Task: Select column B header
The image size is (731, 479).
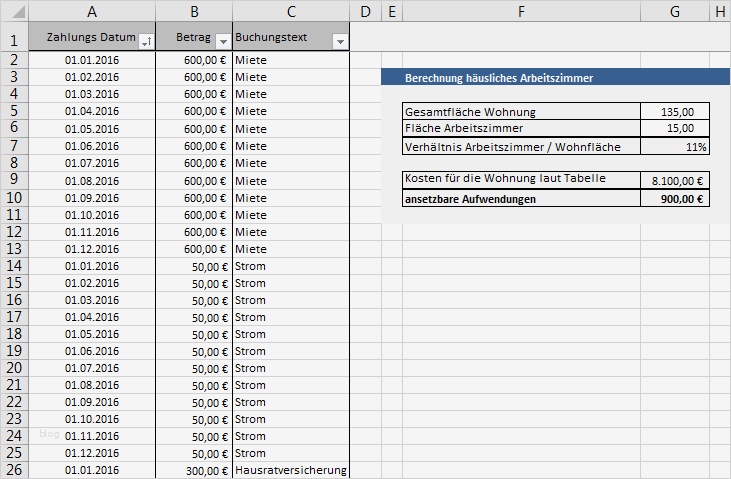Action: click(x=194, y=11)
